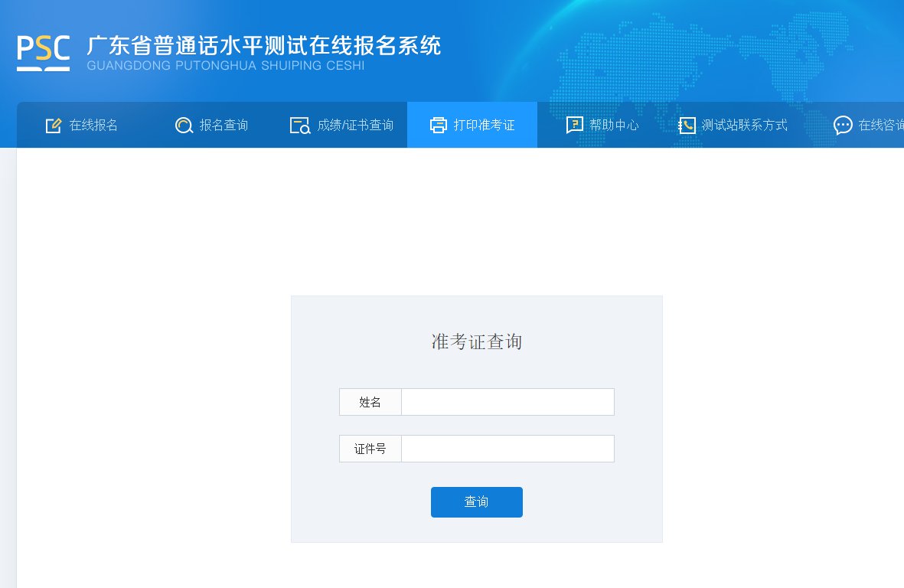Image resolution: width=904 pixels, height=588 pixels.
Task: Click the PSC logo
Action: click(43, 53)
